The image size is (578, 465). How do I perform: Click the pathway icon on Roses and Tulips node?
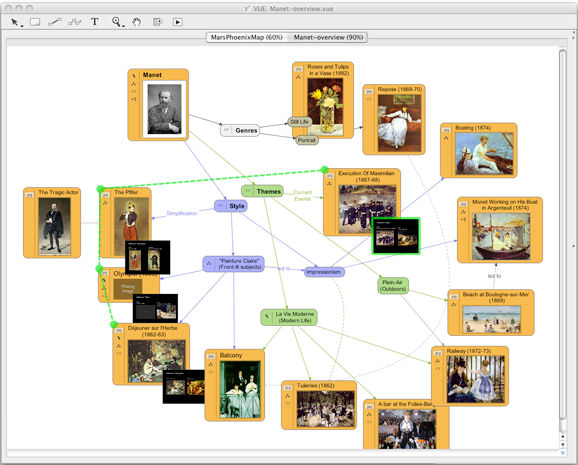point(298,77)
